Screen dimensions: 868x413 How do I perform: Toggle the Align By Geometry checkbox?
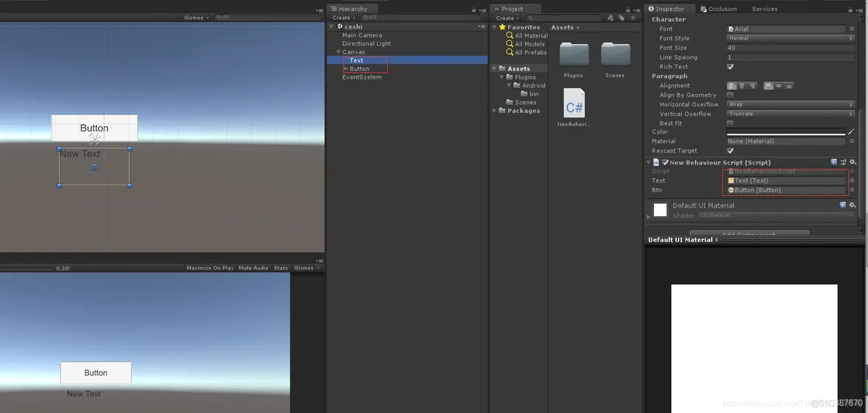(730, 95)
